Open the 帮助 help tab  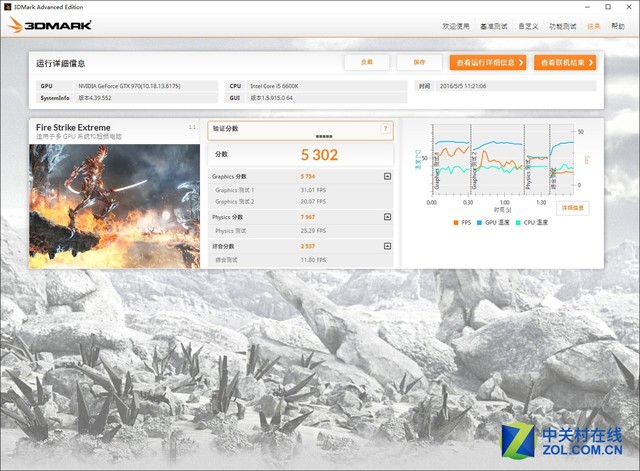pos(617,26)
